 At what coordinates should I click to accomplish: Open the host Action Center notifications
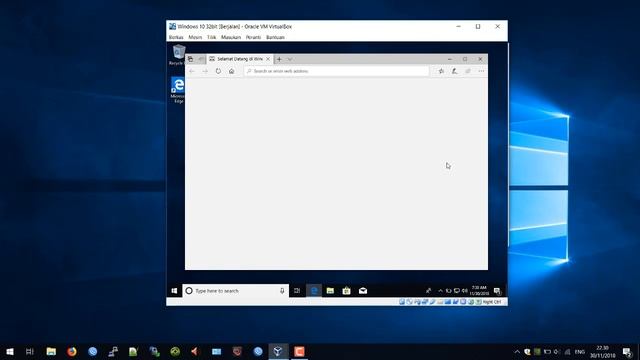click(x=628, y=351)
